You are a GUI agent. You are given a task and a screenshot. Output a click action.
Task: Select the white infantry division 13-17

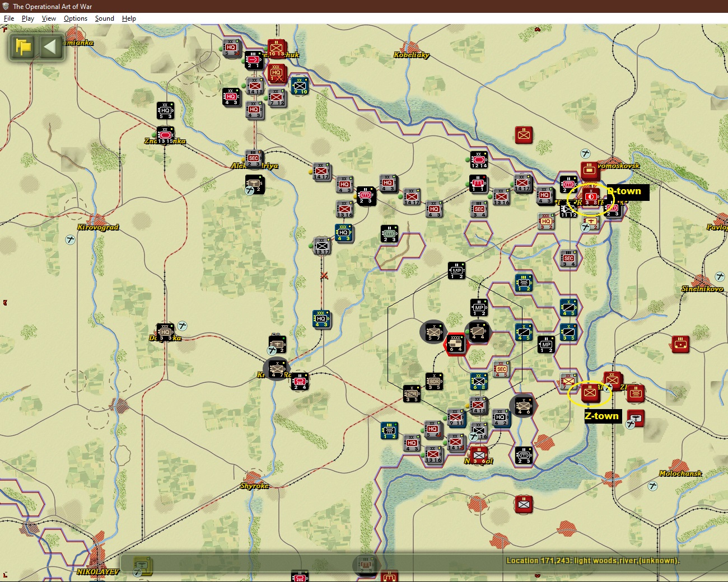322,246
